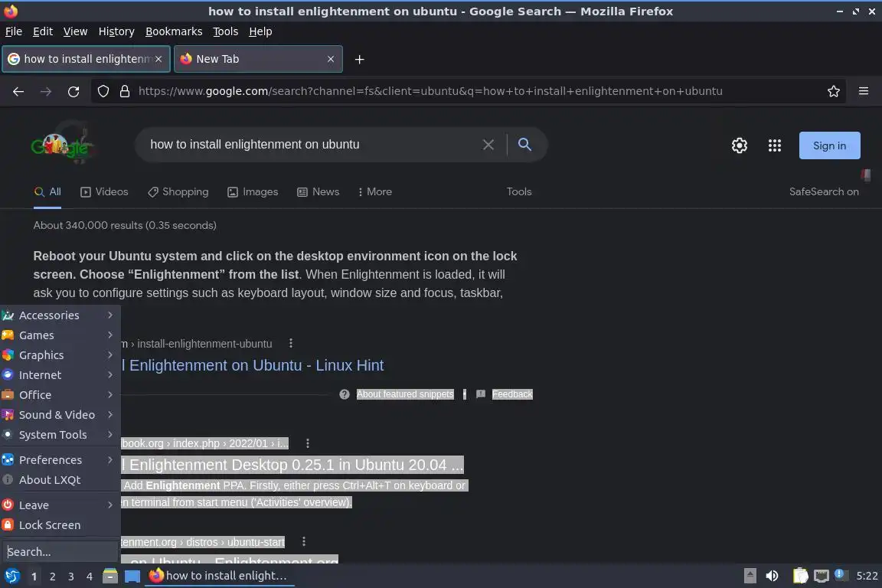Select the Shopping search tab
882x588 pixels.
point(178,192)
